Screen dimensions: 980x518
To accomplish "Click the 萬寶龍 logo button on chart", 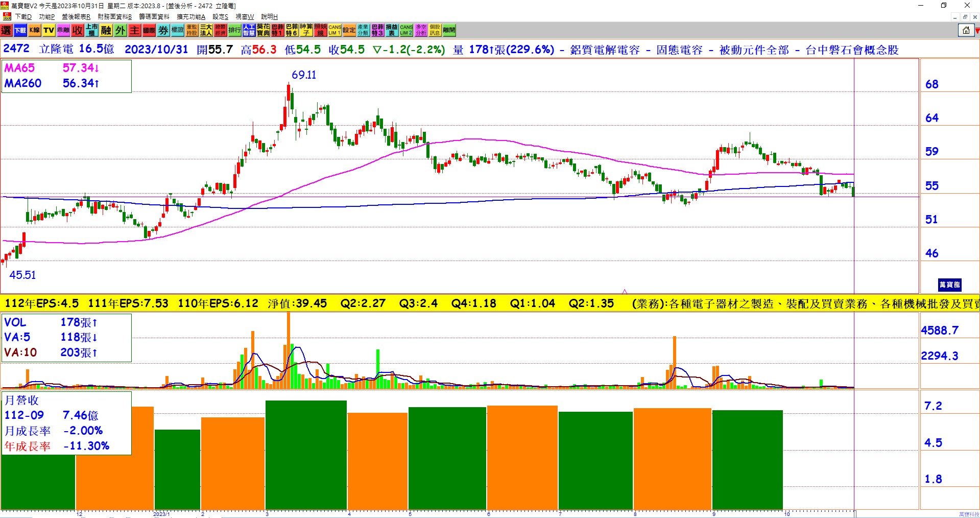I will [x=949, y=285].
